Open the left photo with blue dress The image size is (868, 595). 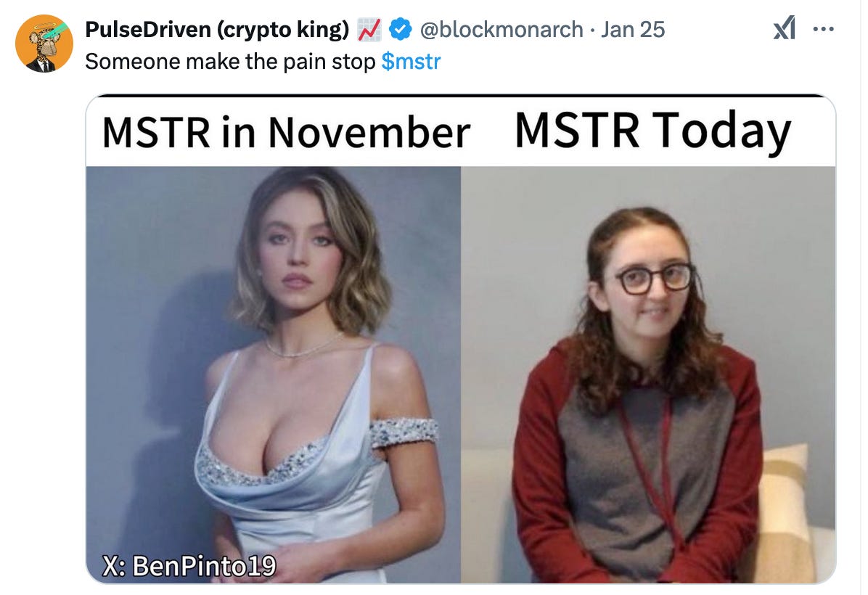pyautogui.click(x=274, y=374)
